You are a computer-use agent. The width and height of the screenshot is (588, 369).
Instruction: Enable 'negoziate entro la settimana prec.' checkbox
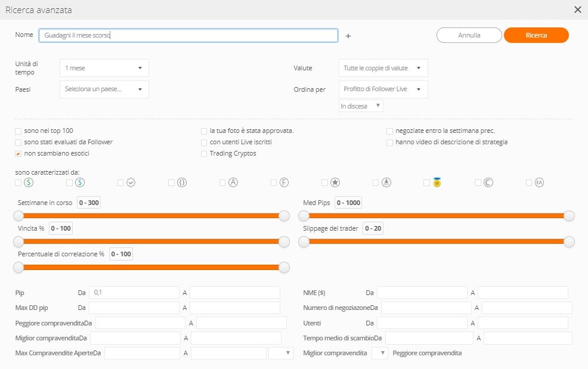tap(389, 131)
